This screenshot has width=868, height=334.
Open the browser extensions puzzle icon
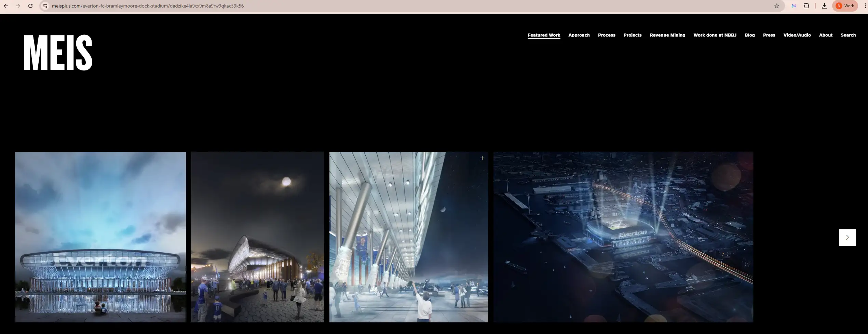(806, 6)
